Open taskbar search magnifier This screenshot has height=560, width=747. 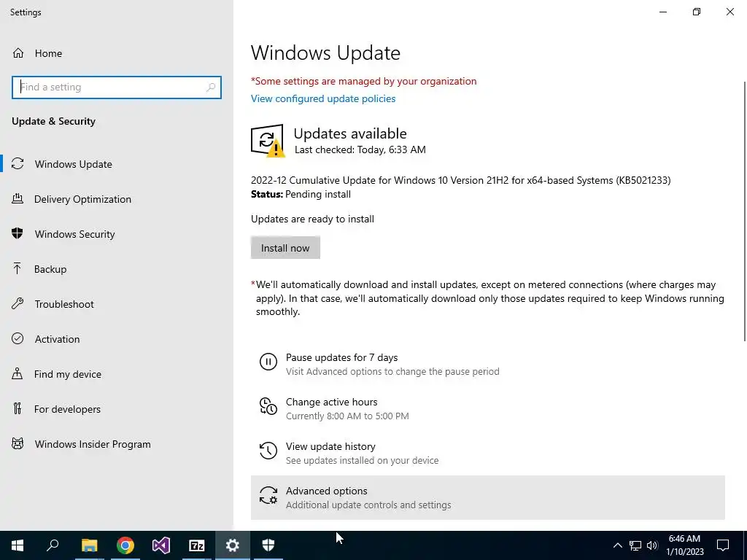53,545
